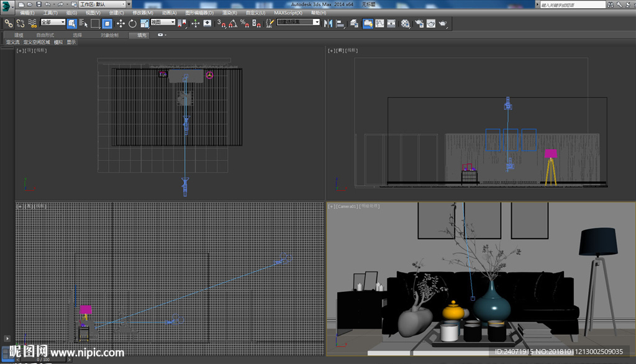
Task: Open the Edit (E) menu
Action: 27,13
